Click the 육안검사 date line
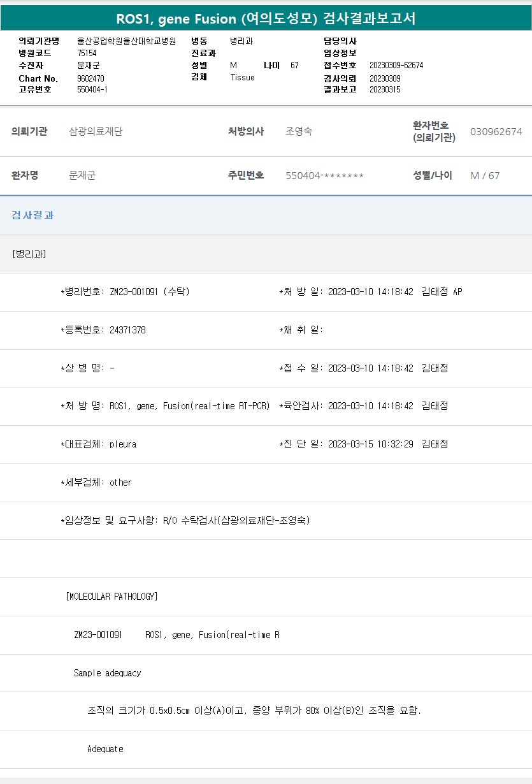Image resolution: width=532 pixels, height=784 pixels. tap(364, 406)
